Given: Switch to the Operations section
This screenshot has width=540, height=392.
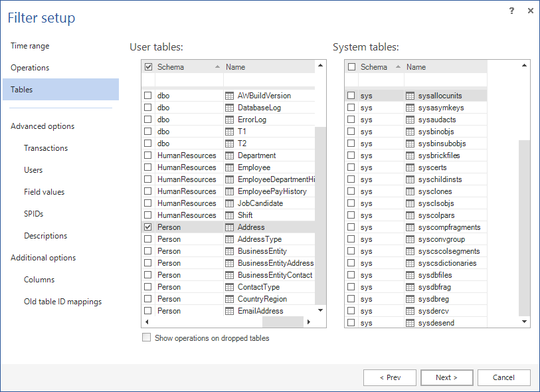Looking at the screenshot, I should click(30, 68).
